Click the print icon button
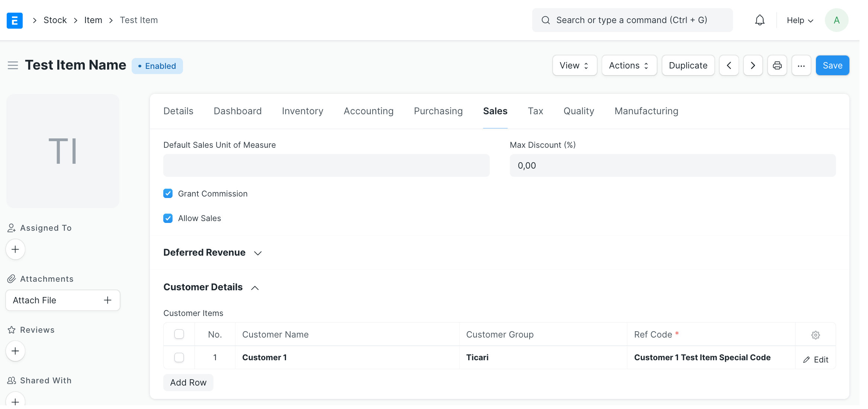This screenshot has width=868, height=409. coord(777,65)
